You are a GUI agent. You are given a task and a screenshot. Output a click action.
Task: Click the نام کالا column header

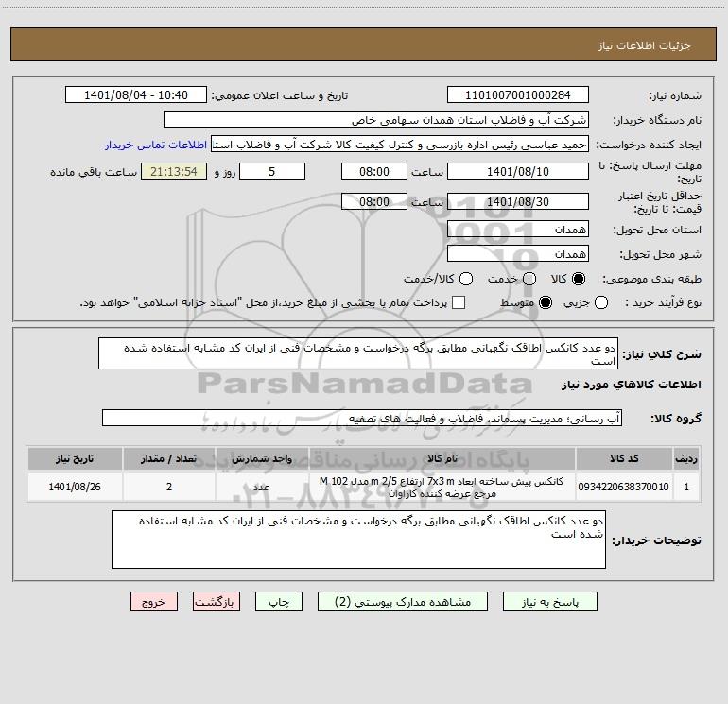pyautogui.click(x=442, y=459)
